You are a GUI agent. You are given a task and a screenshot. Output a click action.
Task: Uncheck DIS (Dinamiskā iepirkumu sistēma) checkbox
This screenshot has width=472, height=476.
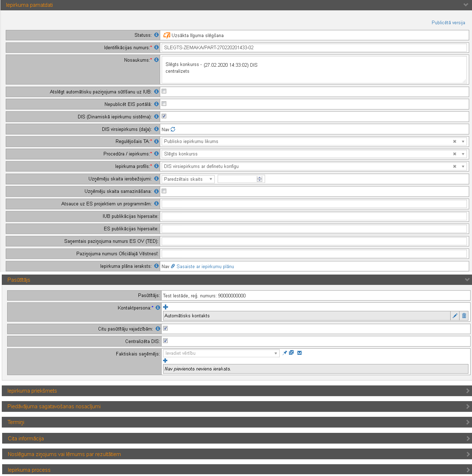click(x=164, y=116)
